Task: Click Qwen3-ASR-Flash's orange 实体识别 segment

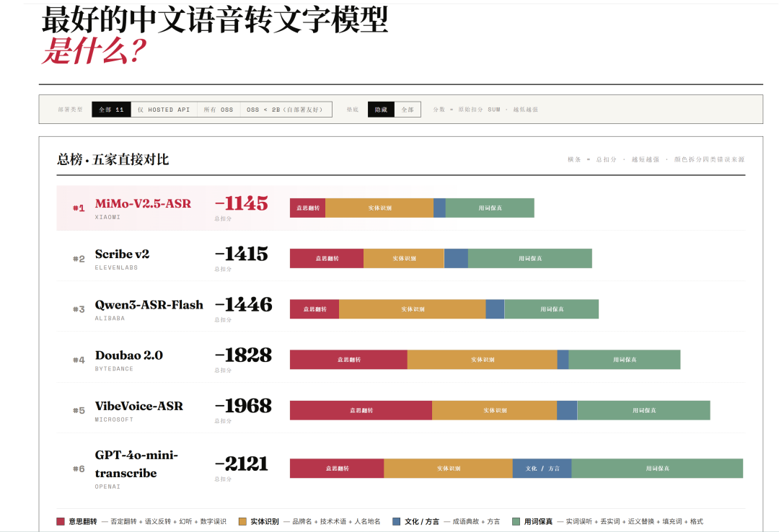Action: [x=413, y=309]
